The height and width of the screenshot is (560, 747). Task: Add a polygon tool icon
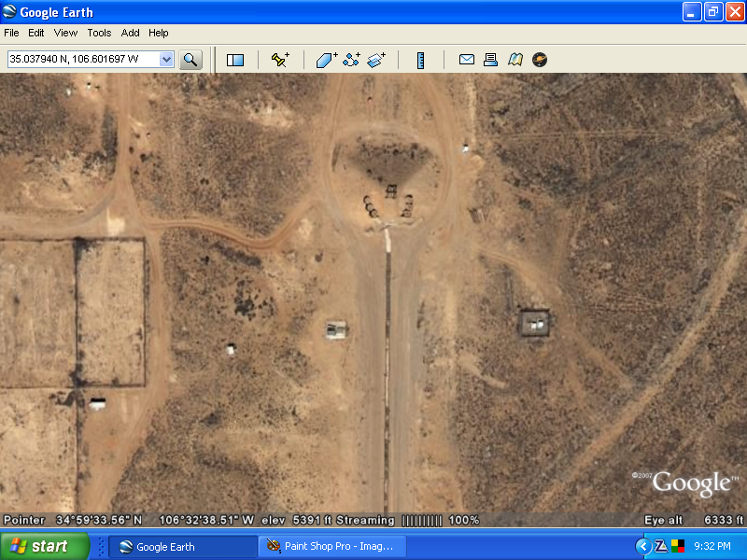click(x=327, y=60)
